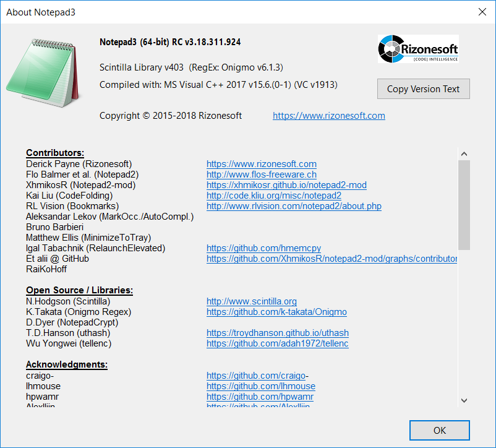Confirm with the OK button

tap(439, 430)
